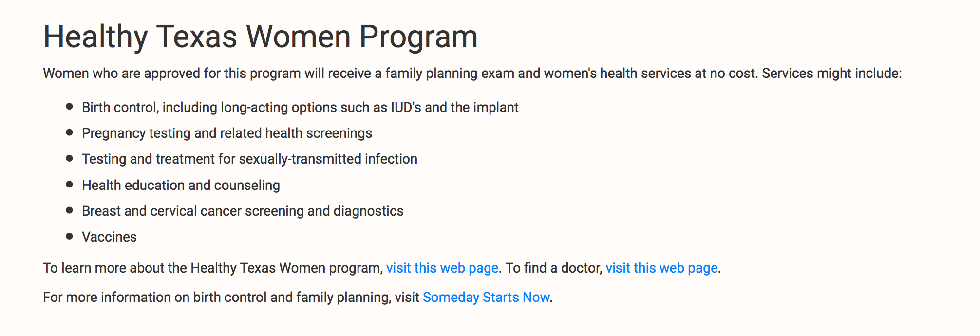The width and height of the screenshot is (980, 336).
Task: Follow the find a doctor web page link
Action: [x=661, y=268]
